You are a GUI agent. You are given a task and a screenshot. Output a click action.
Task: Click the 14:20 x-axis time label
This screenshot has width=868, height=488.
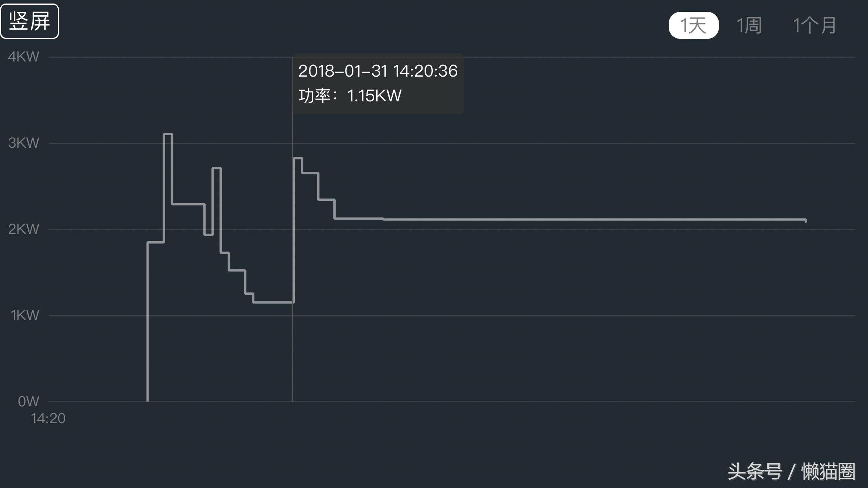click(x=48, y=418)
